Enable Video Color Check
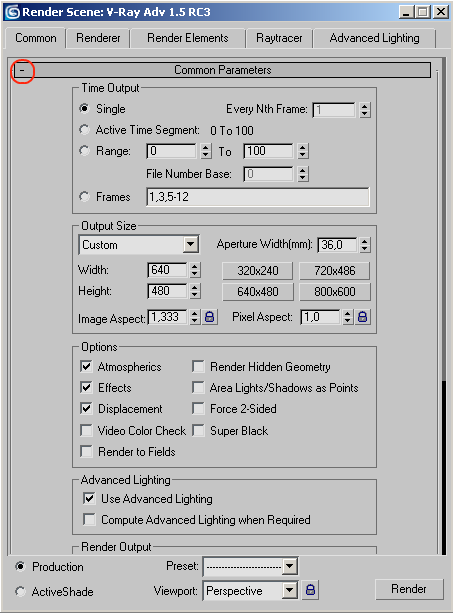The width and height of the screenshot is (453, 613). (86, 430)
